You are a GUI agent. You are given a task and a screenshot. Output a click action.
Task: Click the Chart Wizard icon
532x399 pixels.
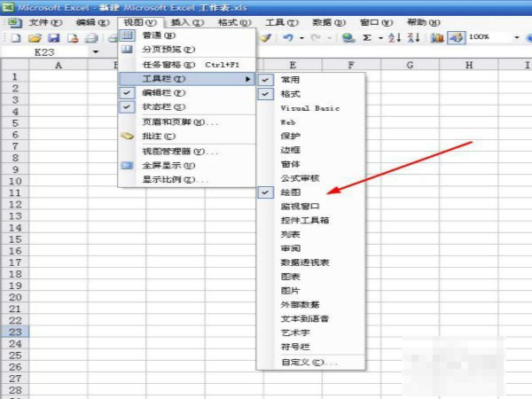point(437,37)
